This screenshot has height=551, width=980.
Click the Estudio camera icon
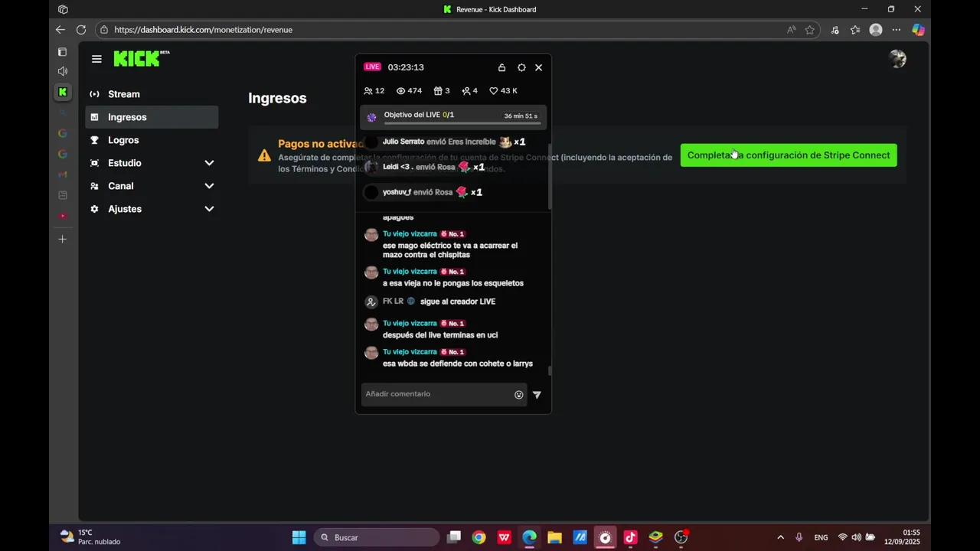click(95, 163)
